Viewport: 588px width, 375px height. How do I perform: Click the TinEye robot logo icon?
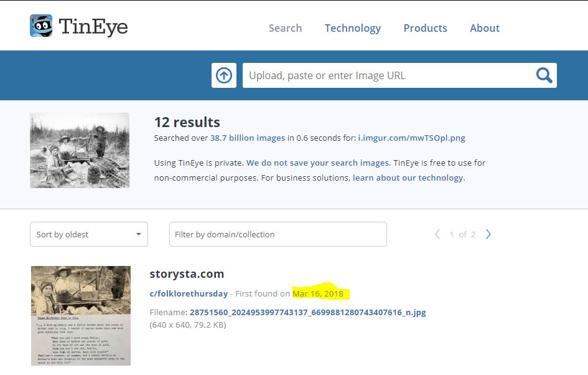41,26
